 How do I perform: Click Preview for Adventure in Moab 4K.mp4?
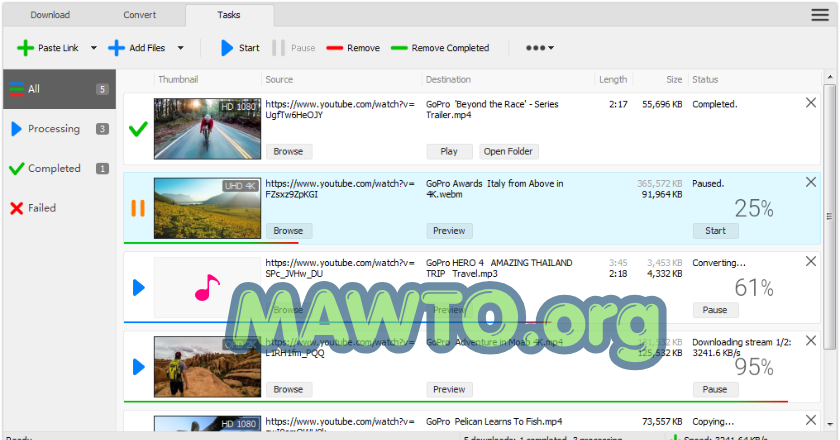(x=449, y=390)
